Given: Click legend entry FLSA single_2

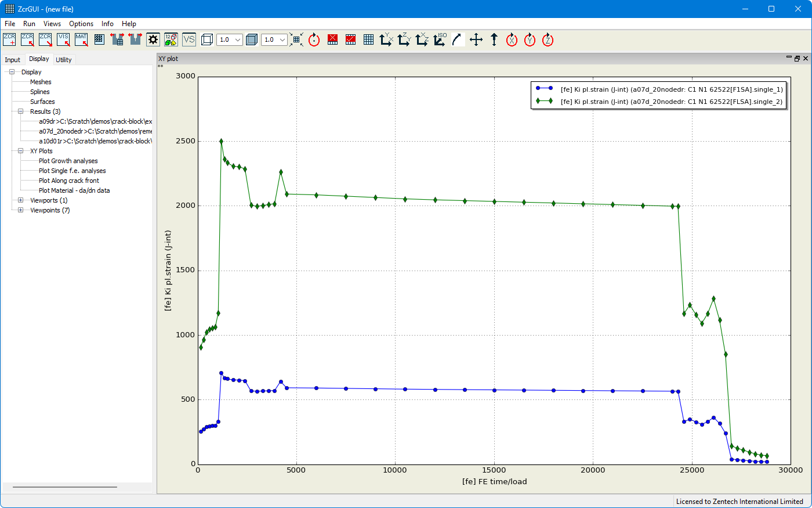Looking at the screenshot, I should (659, 102).
